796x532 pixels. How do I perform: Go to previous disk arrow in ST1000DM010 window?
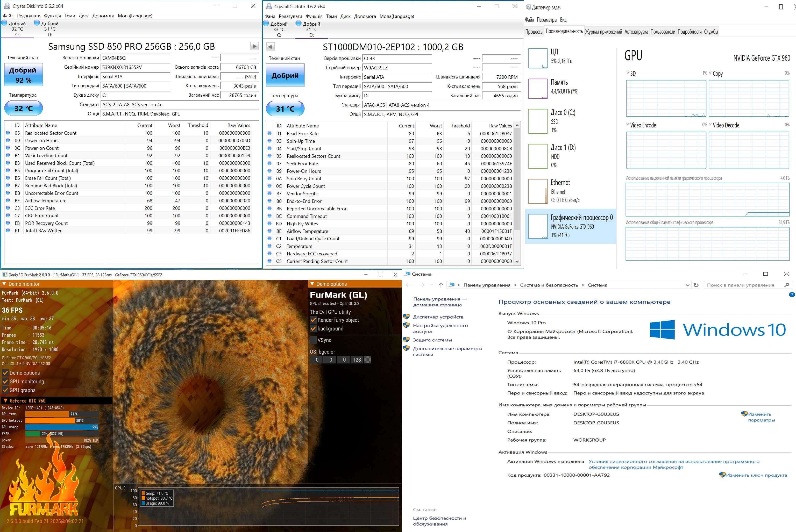271,46
